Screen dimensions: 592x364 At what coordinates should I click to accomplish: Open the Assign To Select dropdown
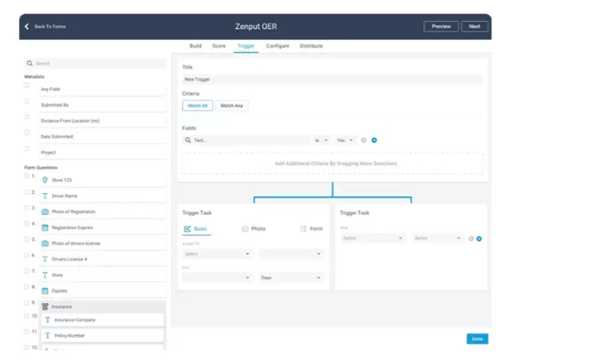pos(217,254)
